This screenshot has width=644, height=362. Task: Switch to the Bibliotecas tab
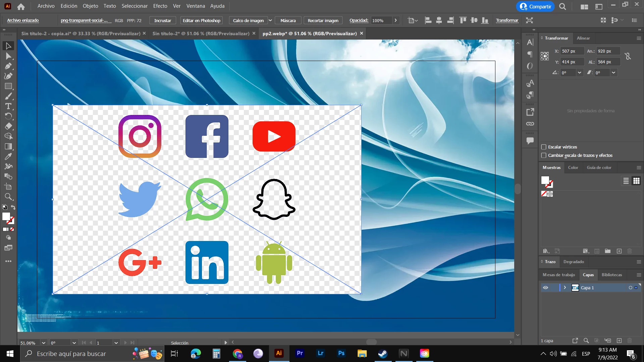click(611, 275)
